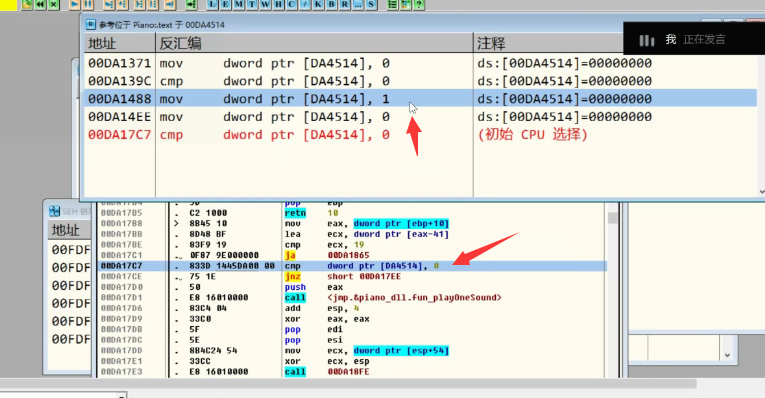
Task: Open Call stack via K button
Action: point(318,4)
